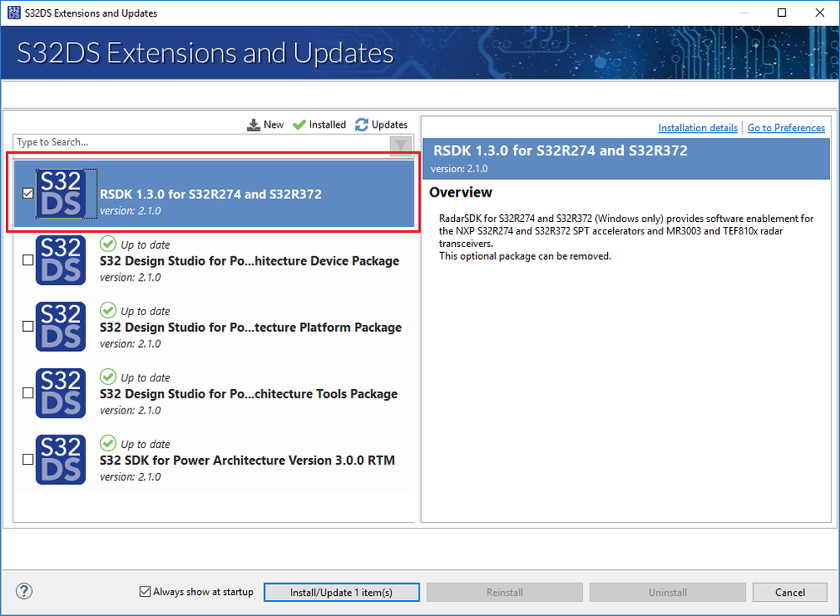
Task: Select S32 SDK for Power Architecture Version 3.0.0 RTM
Action: [x=247, y=461]
